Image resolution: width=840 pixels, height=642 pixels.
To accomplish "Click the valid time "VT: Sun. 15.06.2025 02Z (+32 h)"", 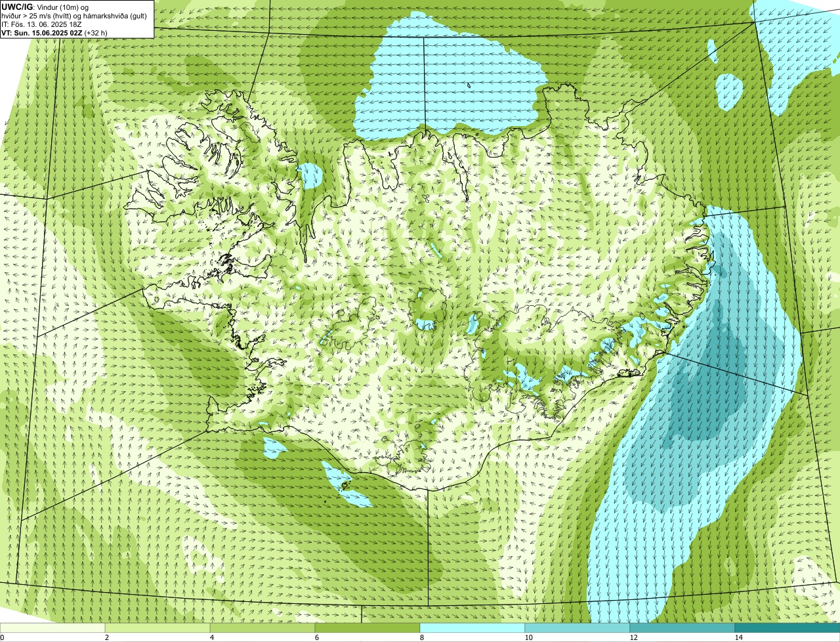I will [54, 32].
